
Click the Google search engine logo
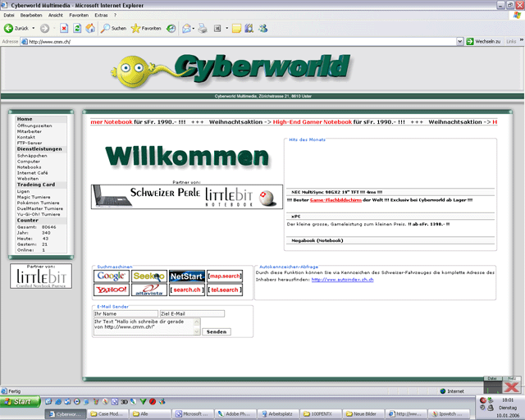pos(112,276)
